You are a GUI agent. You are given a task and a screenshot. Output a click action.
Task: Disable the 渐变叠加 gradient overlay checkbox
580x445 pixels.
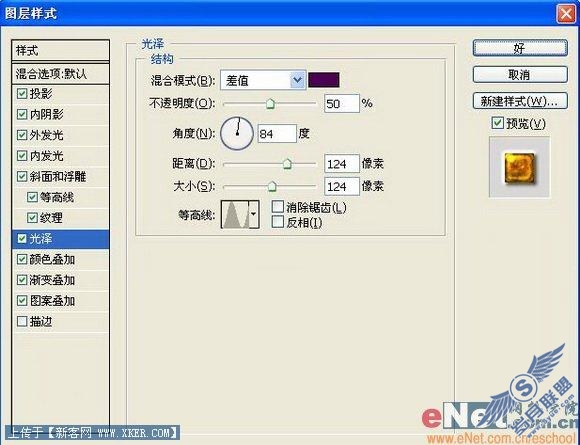point(22,280)
